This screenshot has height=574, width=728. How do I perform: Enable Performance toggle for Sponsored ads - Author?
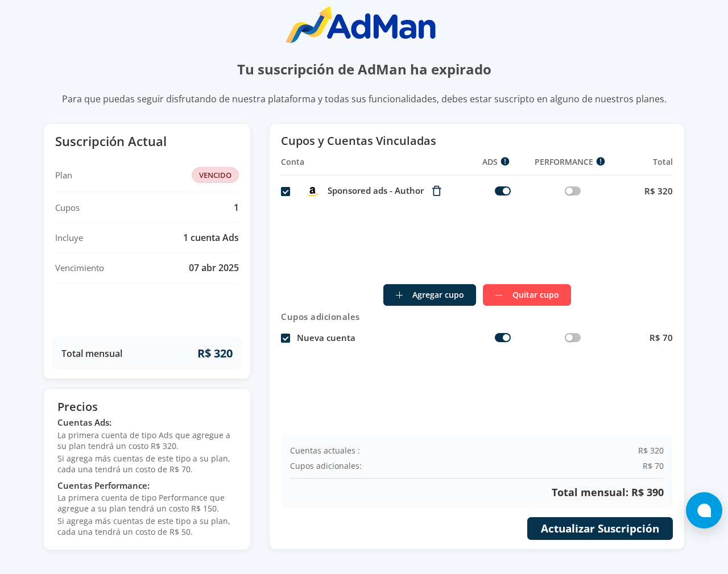point(573,191)
